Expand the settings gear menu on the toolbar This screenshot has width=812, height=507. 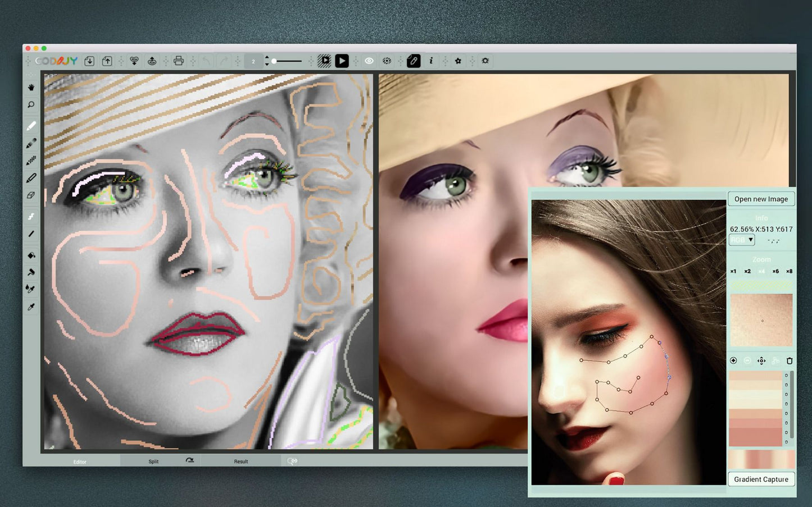[484, 61]
